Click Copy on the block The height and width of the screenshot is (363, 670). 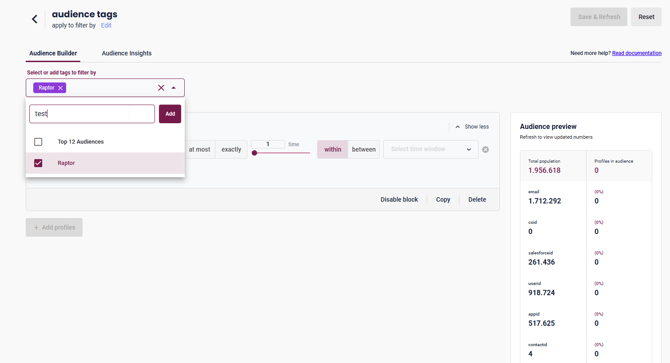coord(443,199)
